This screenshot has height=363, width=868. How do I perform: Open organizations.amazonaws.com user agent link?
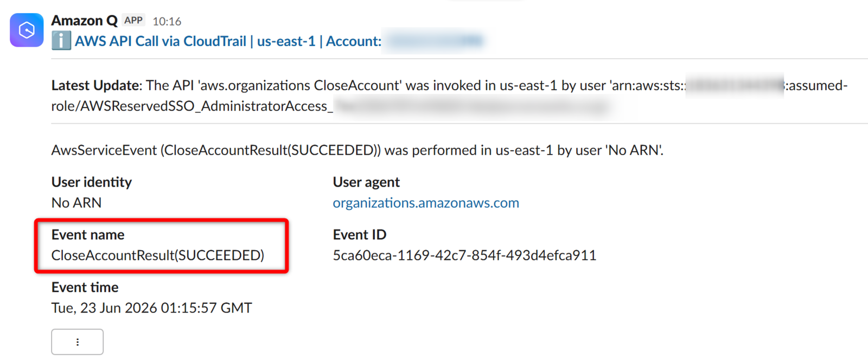(x=426, y=203)
